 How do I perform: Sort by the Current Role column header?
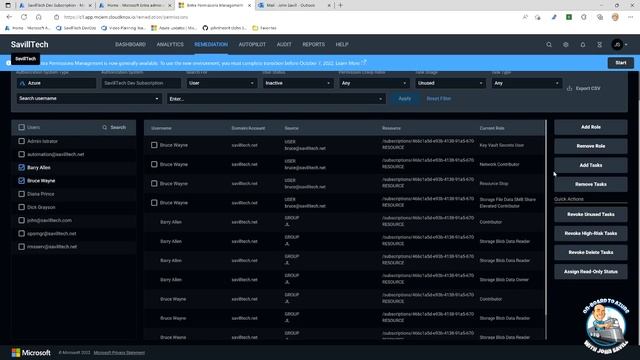pos(492,128)
